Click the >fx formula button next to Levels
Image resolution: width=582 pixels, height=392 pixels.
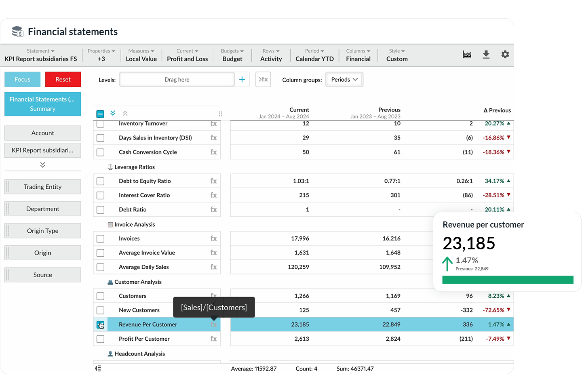[x=263, y=79]
